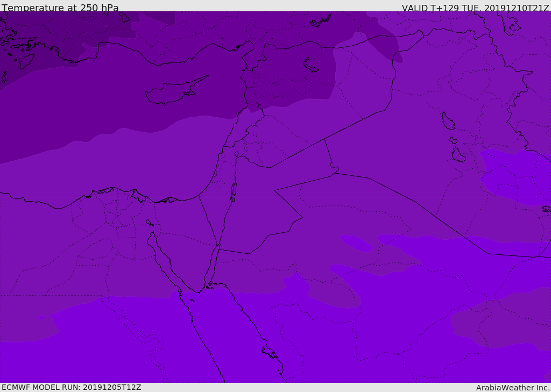Click the 'ECMWF MODEL RUN: 20191205T12Z' footer text

(x=72, y=387)
